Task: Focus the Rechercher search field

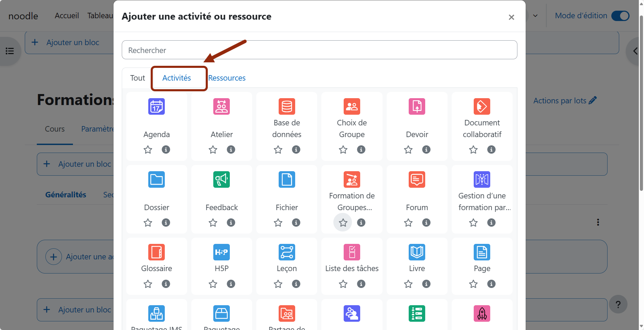Action: pyautogui.click(x=319, y=50)
